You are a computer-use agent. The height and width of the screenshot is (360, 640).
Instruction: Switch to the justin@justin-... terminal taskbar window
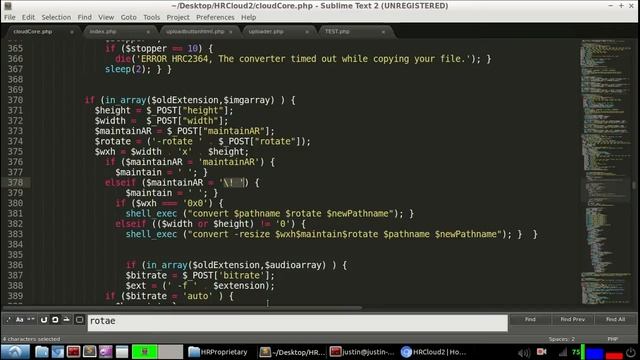pos(362,352)
